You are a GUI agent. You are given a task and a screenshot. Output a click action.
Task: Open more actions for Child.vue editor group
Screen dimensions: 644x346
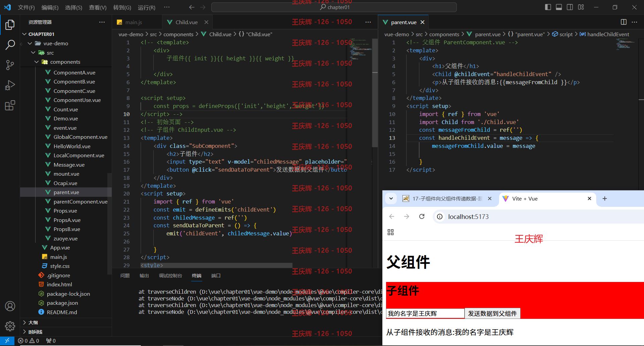pyautogui.click(x=368, y=22)
